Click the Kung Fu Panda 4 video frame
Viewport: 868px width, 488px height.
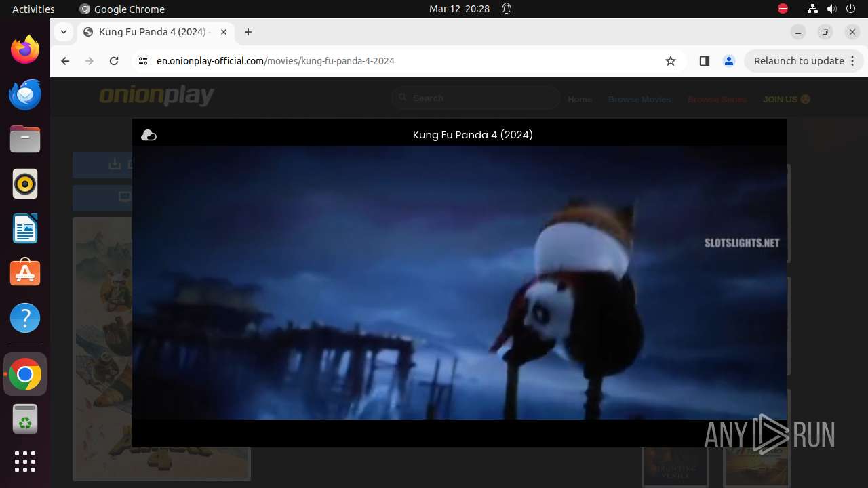[459, 283]
